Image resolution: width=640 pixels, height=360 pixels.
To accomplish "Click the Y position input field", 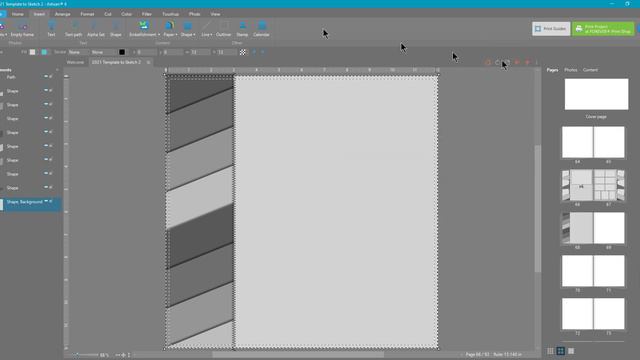I will 173,52.
